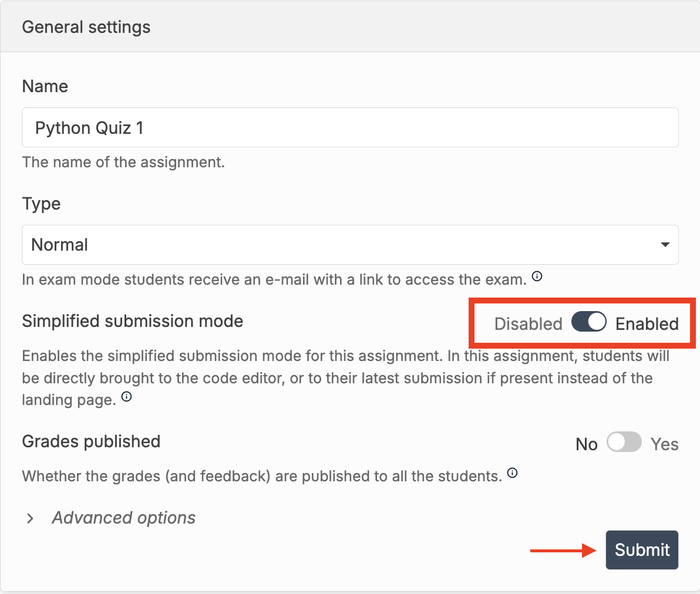The width and height of the screenshot is (700, 594).
Task: Click the Disabled label of submission mode
Action: (528, 324)
